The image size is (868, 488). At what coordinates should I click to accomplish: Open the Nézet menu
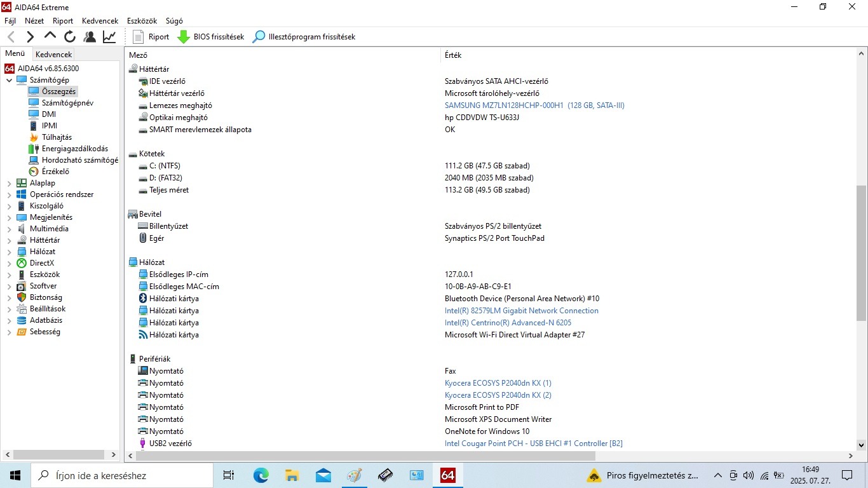click(34, 21)
